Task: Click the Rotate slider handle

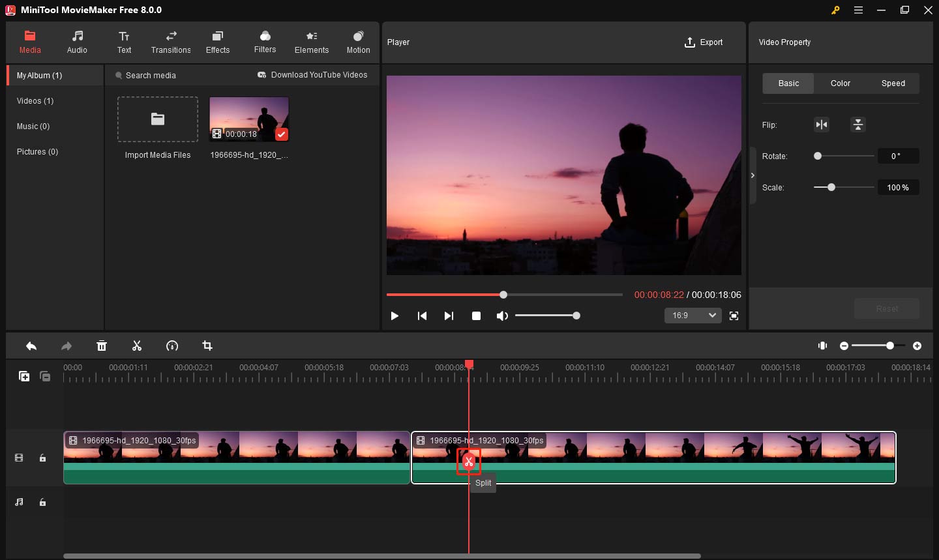Action: (x=818, y=156)
